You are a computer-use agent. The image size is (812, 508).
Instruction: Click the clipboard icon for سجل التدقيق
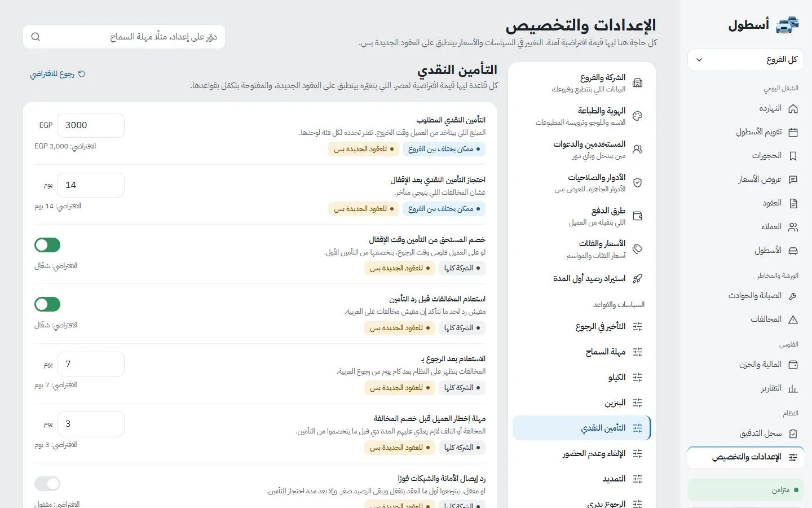click(x=793, y=433)
